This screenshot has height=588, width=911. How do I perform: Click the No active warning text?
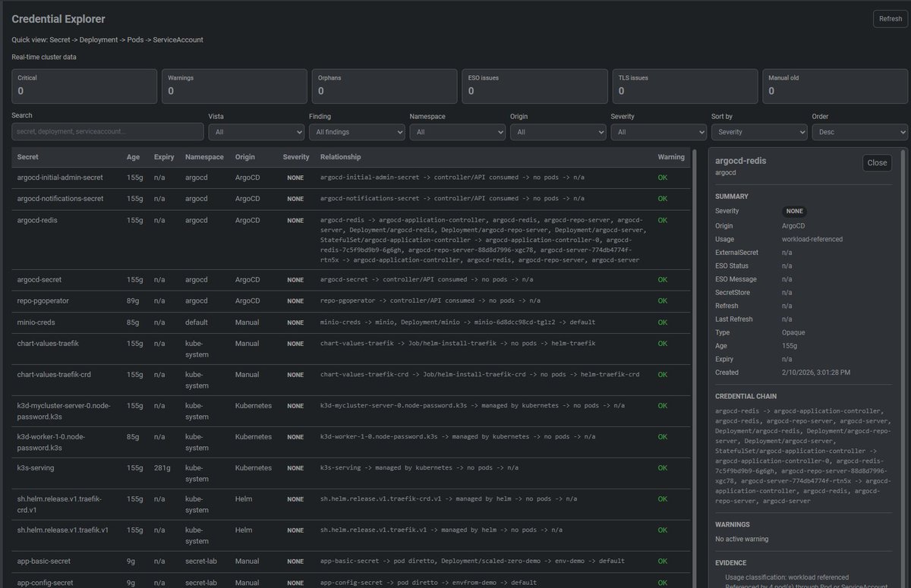[742, 539]
